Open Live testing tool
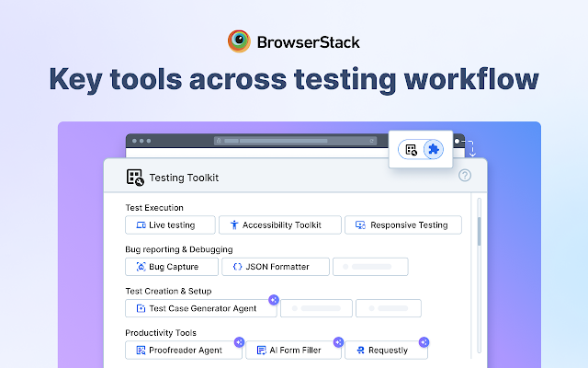 coord(170,224)
